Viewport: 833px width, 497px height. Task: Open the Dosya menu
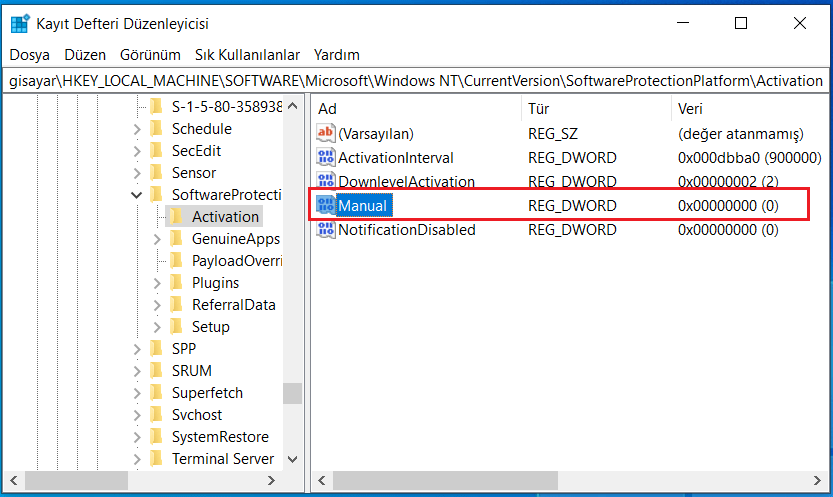[x=30, y=55]
